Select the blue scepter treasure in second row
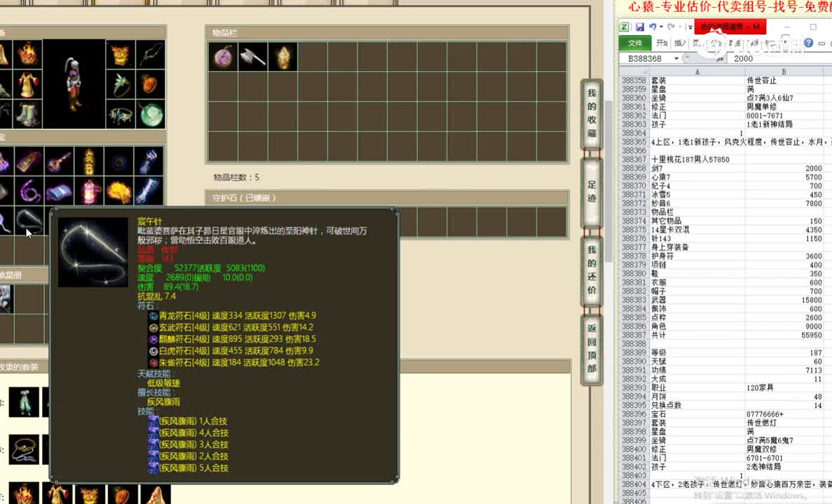This screenshot has height=504, width=832. (148, 191)
